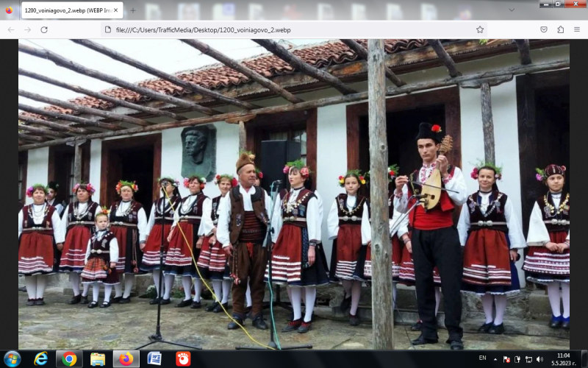
Task: Launch Internet Explorer from taskbar
Action: click(40, 359)
